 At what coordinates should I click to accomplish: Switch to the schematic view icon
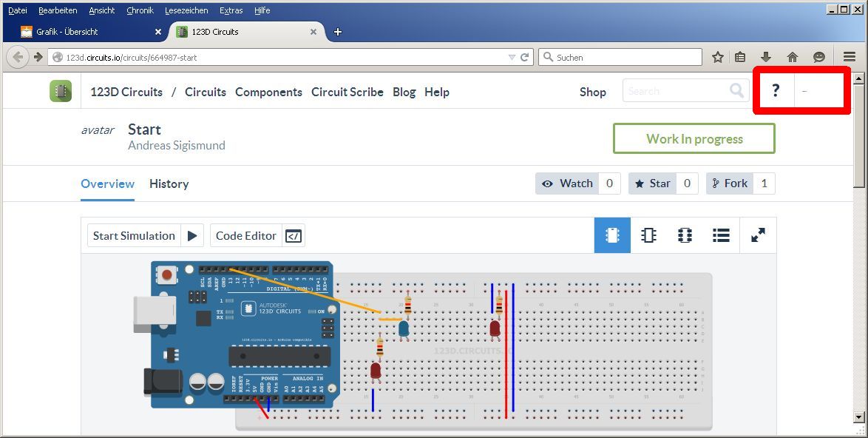coord(648,235)
